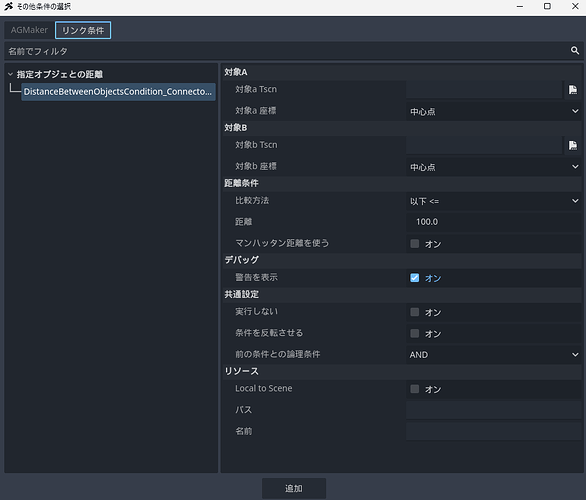Switch to the AGMaker tab
The width and height of the screenshot is (586, 500).
click(x=29, y=30)
